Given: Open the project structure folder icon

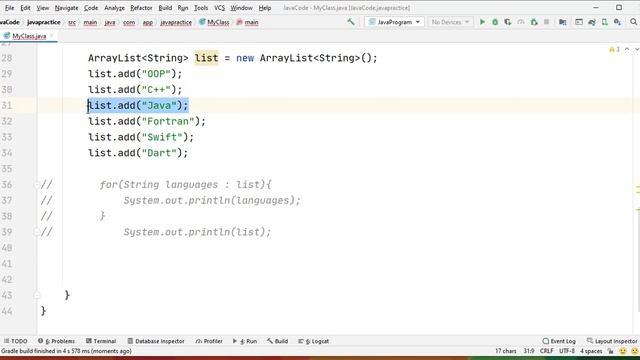Looking at the screenshot, I should 562,22.
